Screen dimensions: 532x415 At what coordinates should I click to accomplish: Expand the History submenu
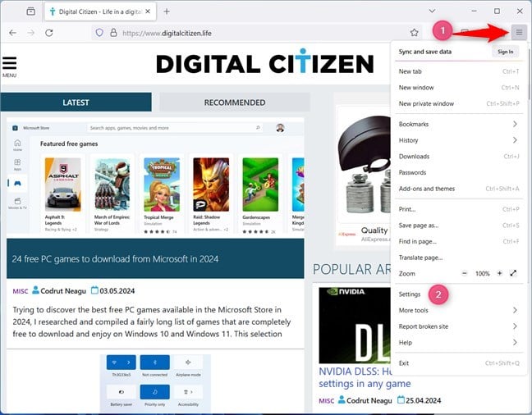click(459, 140)
